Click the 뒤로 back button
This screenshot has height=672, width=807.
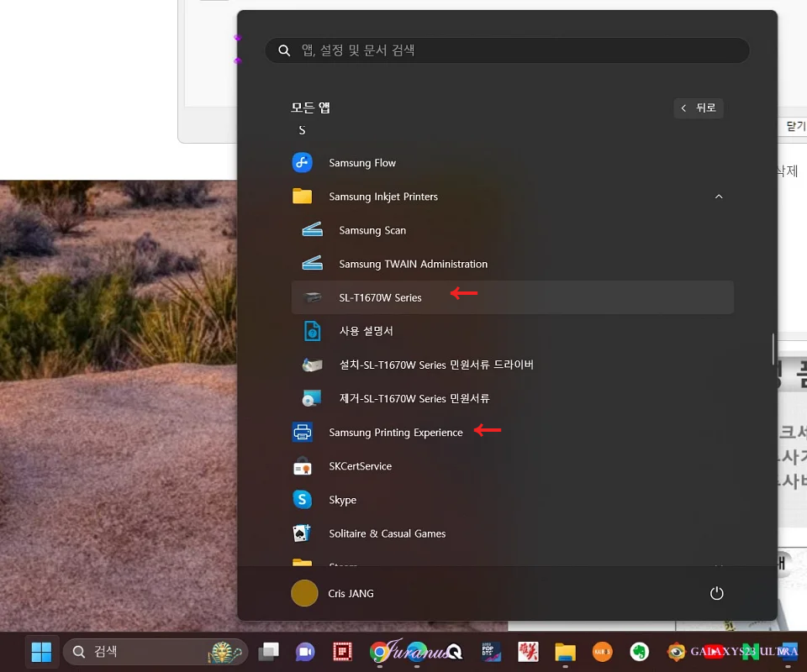(x=699, y=108)
